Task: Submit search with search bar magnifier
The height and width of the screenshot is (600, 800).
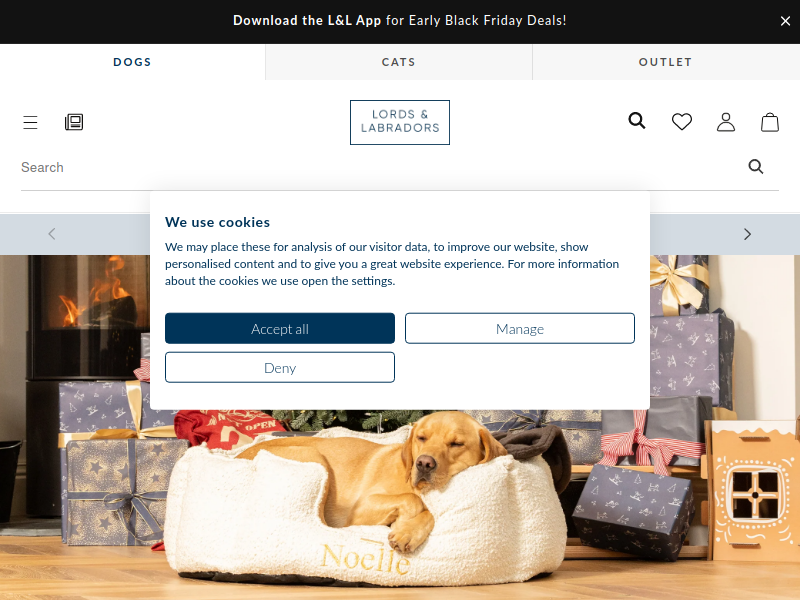Action: (756, 167)
